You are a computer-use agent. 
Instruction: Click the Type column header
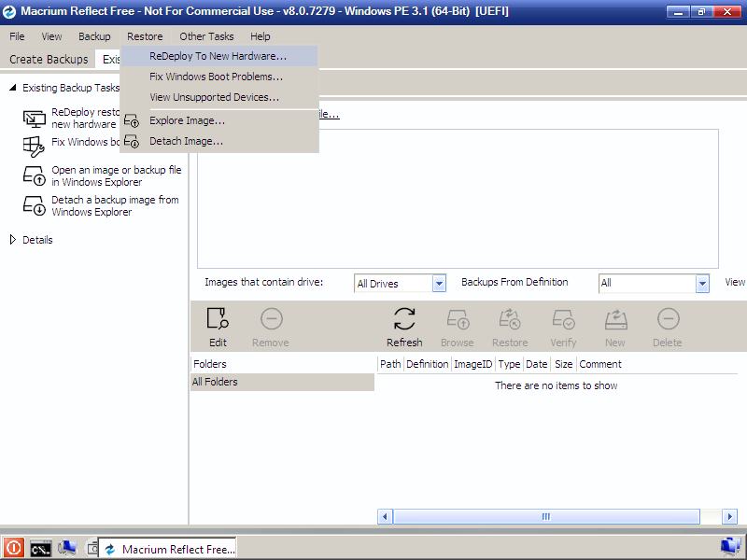tap(509, 364)
